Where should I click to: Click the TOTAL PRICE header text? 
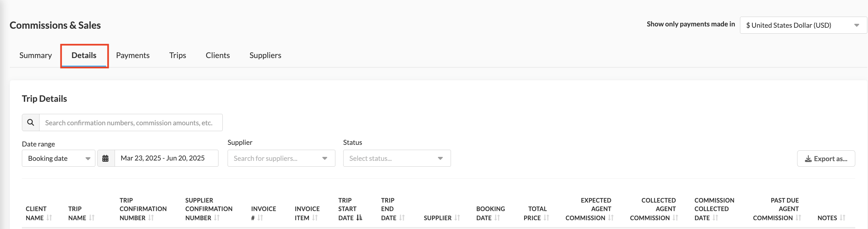click(535, 213)
